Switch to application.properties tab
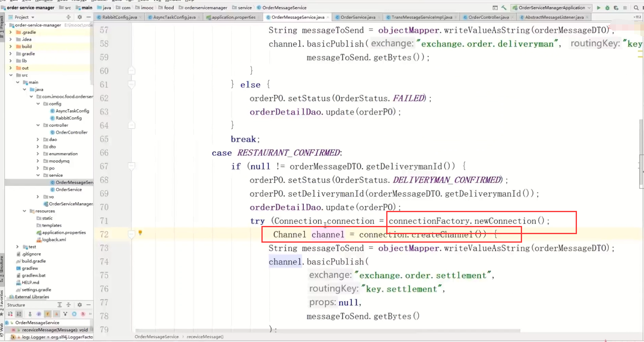 click(x=233, y=17)
